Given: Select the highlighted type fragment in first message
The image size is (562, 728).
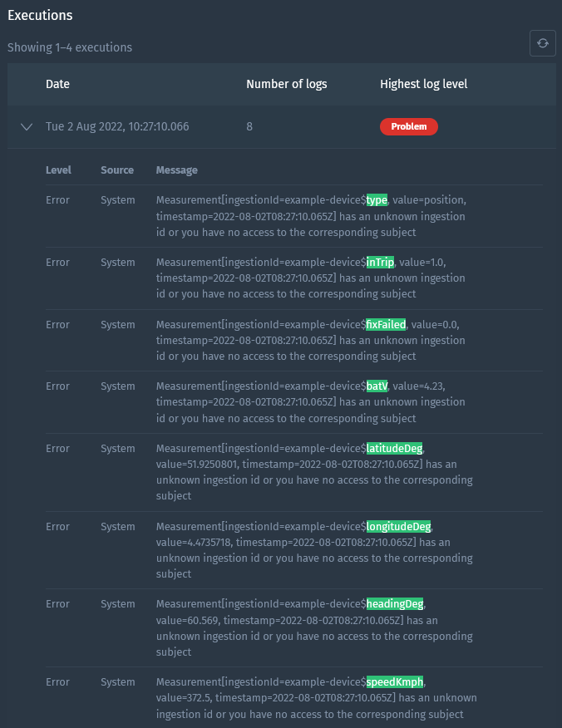Looking at the screenshot, I should pyautogui.click(x=376, y=200).
